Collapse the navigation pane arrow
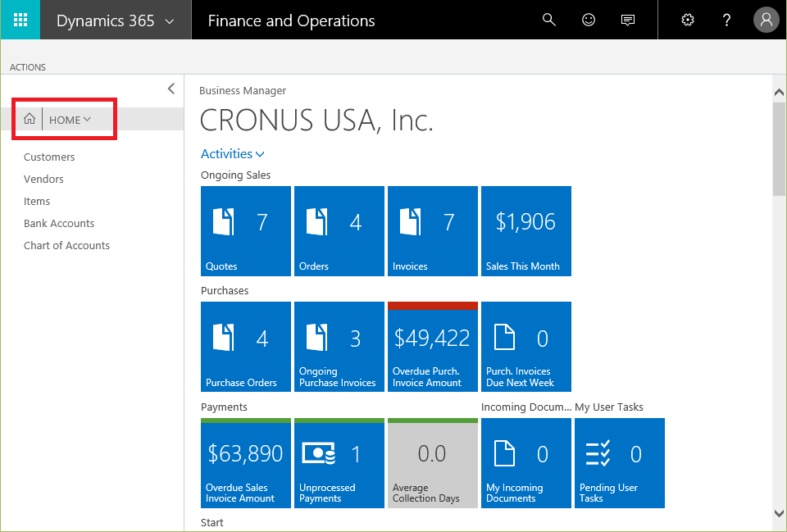This screenshot has height=532, width=787. (x=171, y=89)
